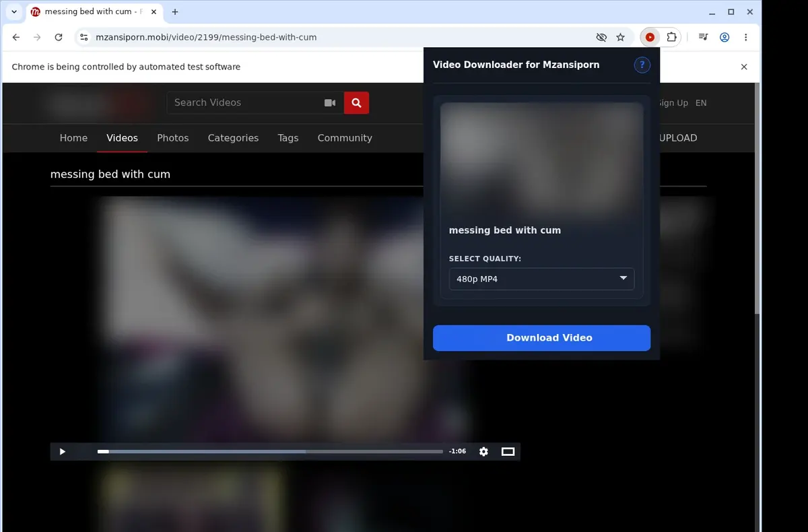
Task: Expand the 480p MP4 quality dropdown
Action: coord(541,279)
